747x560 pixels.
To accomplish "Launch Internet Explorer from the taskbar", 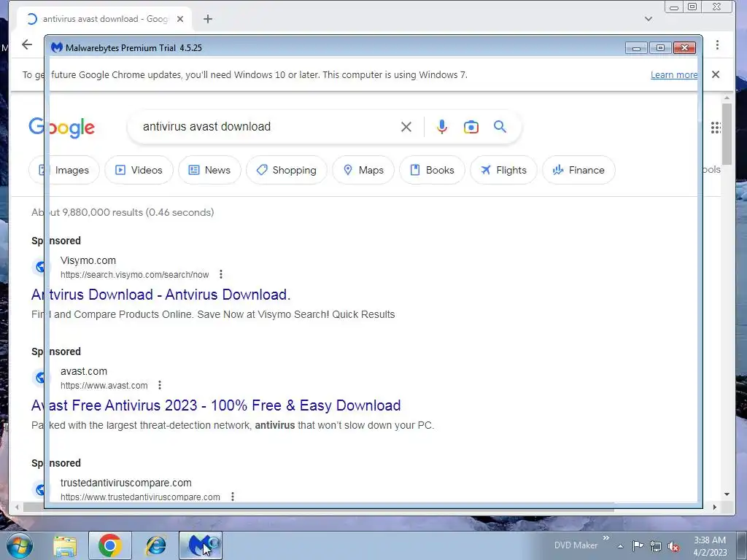I will click(x=156, y=545).
